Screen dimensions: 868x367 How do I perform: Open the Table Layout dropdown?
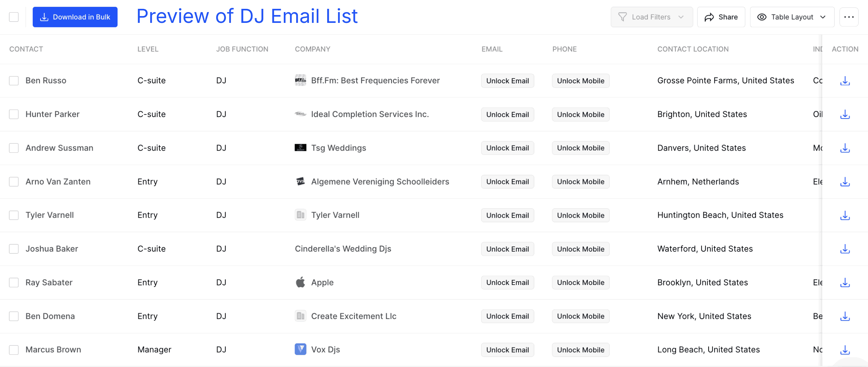coord(823,17)
